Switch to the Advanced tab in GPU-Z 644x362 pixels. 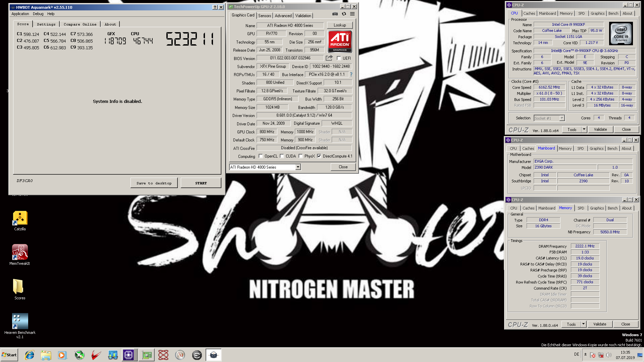click(x=283, y=16)
